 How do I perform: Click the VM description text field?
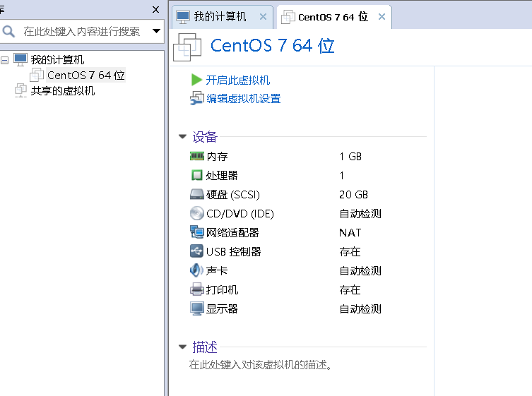click(x=260, y=365)
